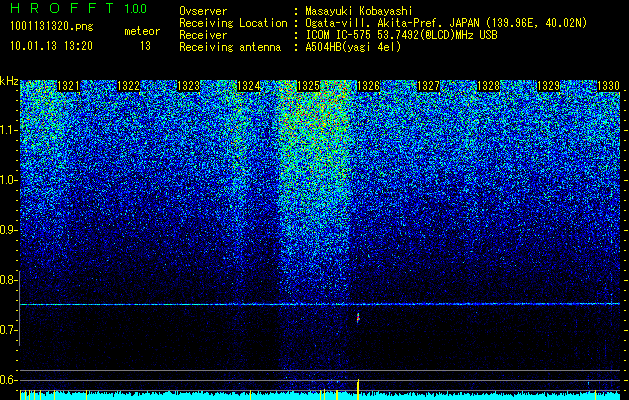Click time marker 1327

(x=429, y=86)
